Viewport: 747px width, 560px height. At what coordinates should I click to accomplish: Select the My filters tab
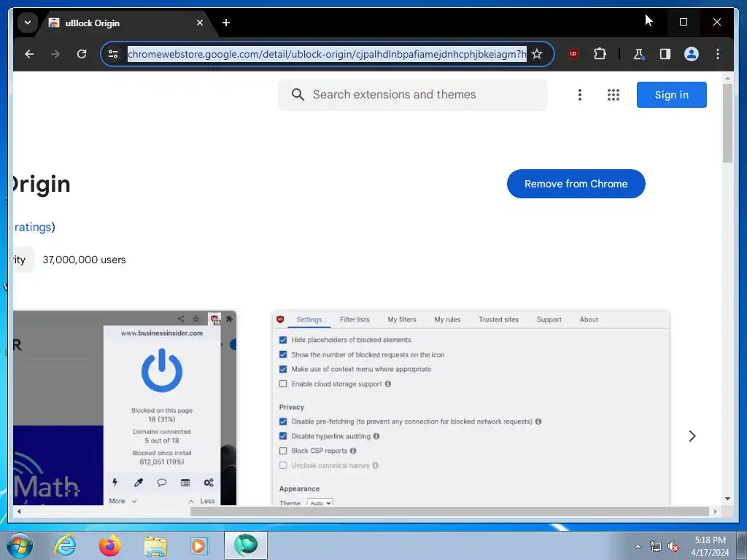[402, 319]
